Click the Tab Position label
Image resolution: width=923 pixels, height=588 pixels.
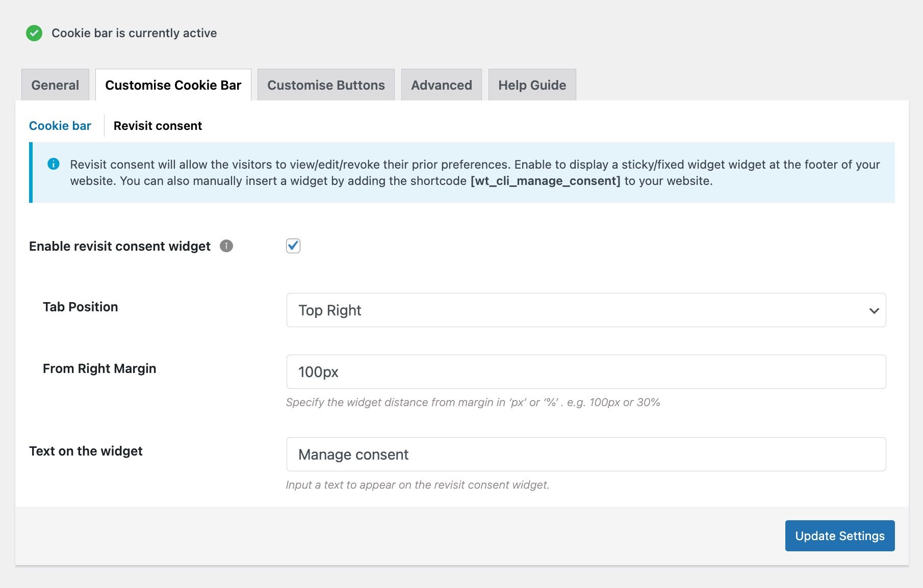pyautogui.click(x=81, y=307)
